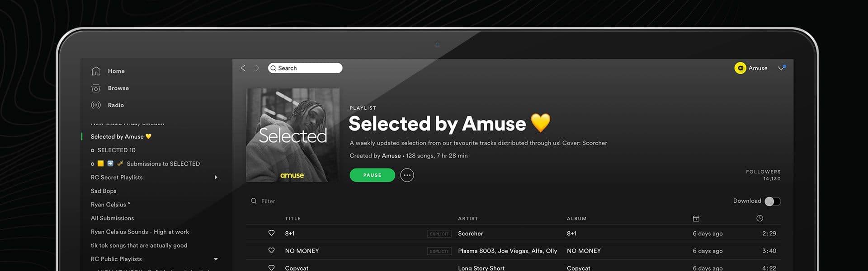
Task: Sort by date added calendar icon
Action: click(x=696, y=219)
